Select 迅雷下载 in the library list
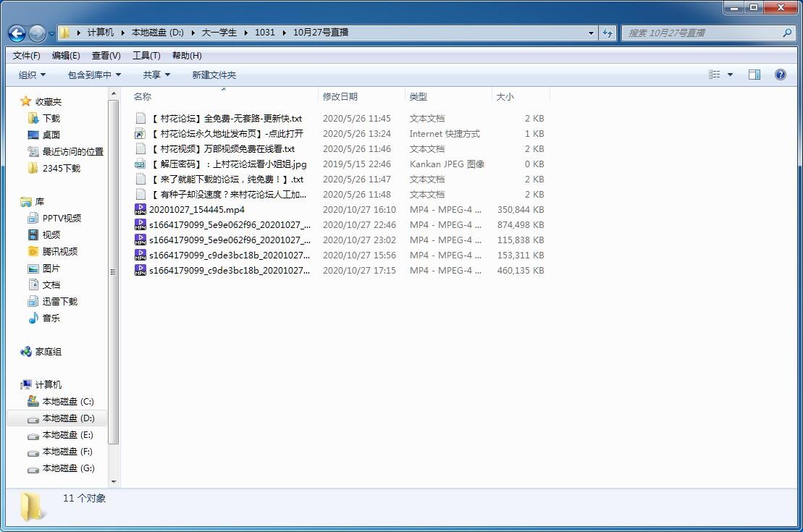Screen dimensions: 803x532 click(59, 301)
